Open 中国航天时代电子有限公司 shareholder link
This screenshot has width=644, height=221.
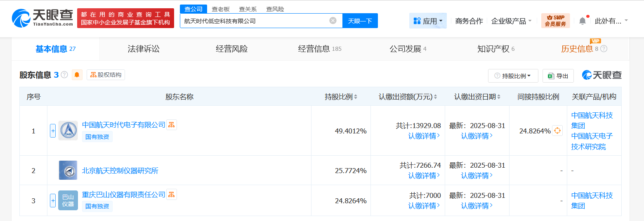tap(124, 125)
